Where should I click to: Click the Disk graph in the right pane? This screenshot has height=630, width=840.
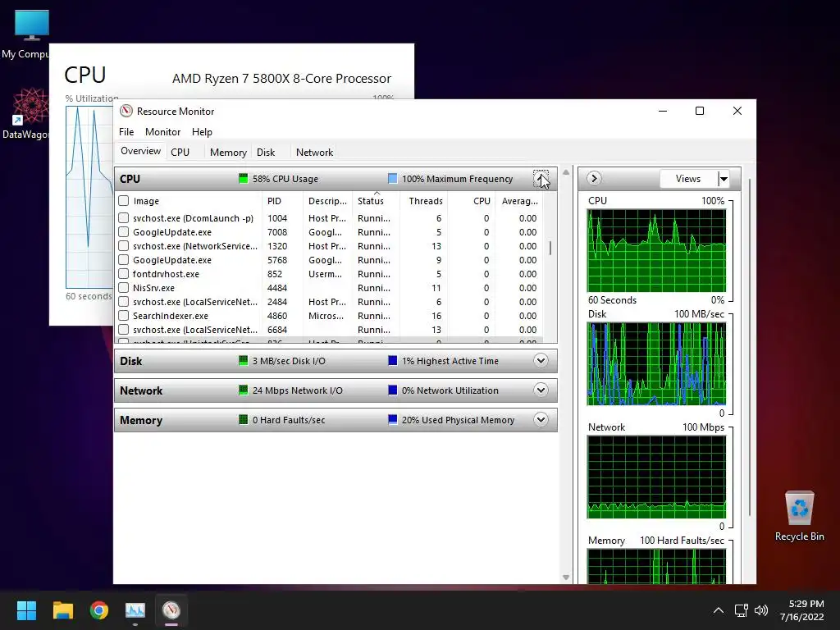click(656, 363)
